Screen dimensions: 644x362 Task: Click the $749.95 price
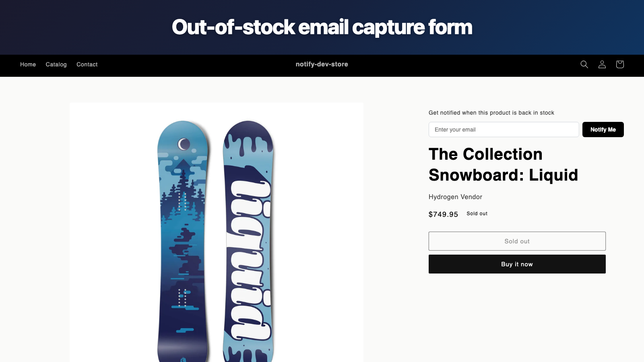[x=443, y=214]
